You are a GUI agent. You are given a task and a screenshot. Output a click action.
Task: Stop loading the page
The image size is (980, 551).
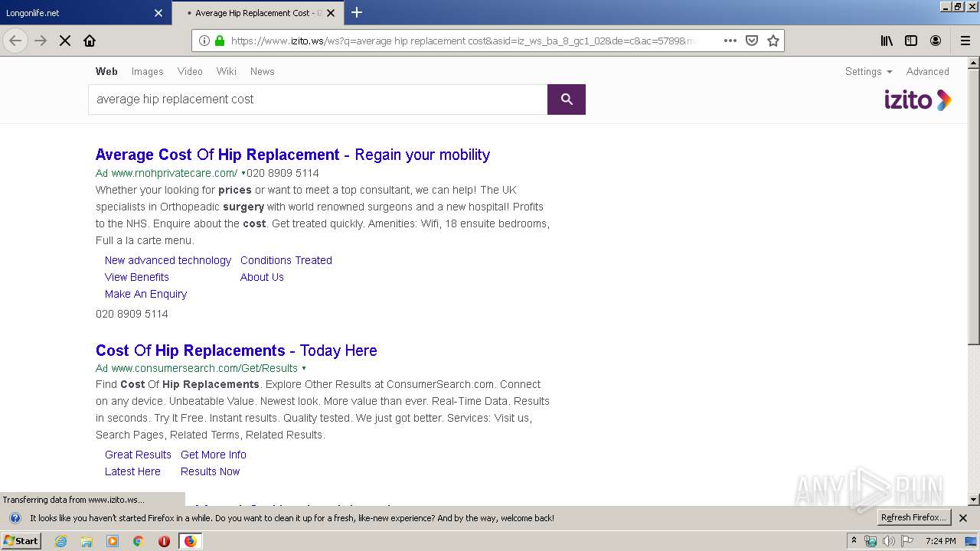click(65, 41)
